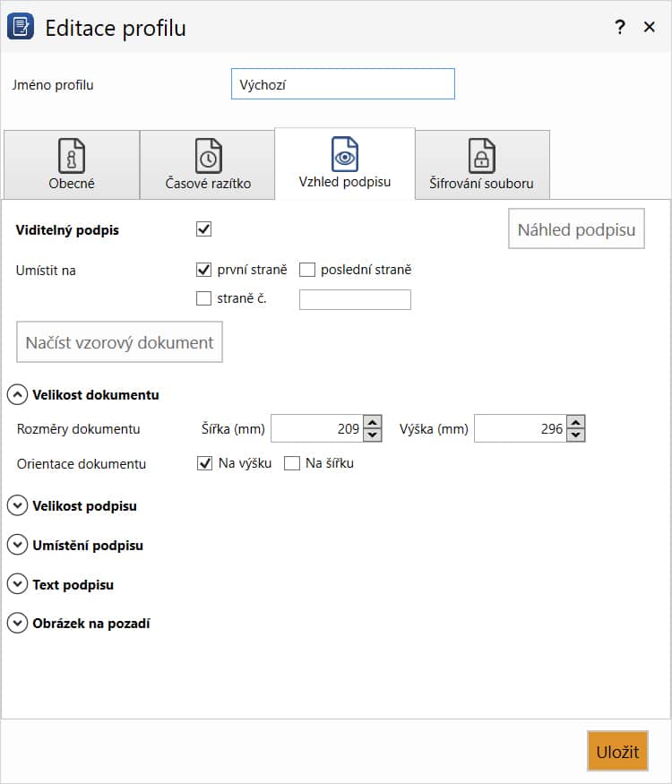The image size is (672, 784).
Task: Toggle the Viditelný podpis checkbox
Action: point(204,229)
